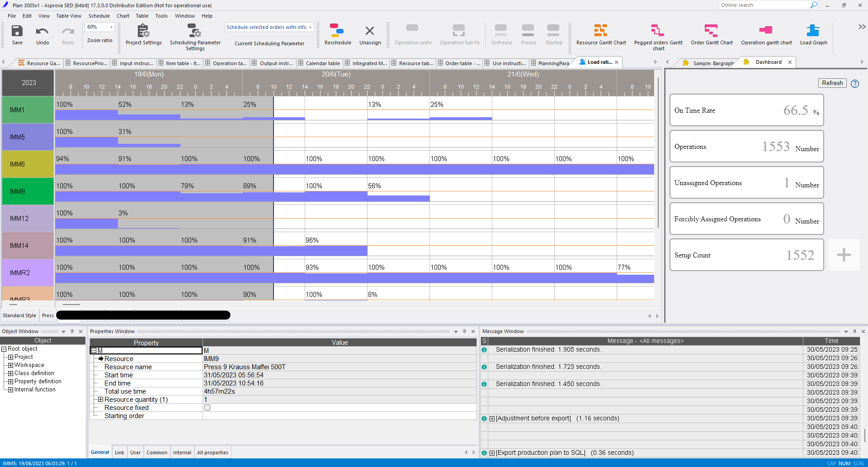This screenshot has width=868, height=467.
Task: Select the IMM6 yellow resource row header
Action: tap(28, 164)
